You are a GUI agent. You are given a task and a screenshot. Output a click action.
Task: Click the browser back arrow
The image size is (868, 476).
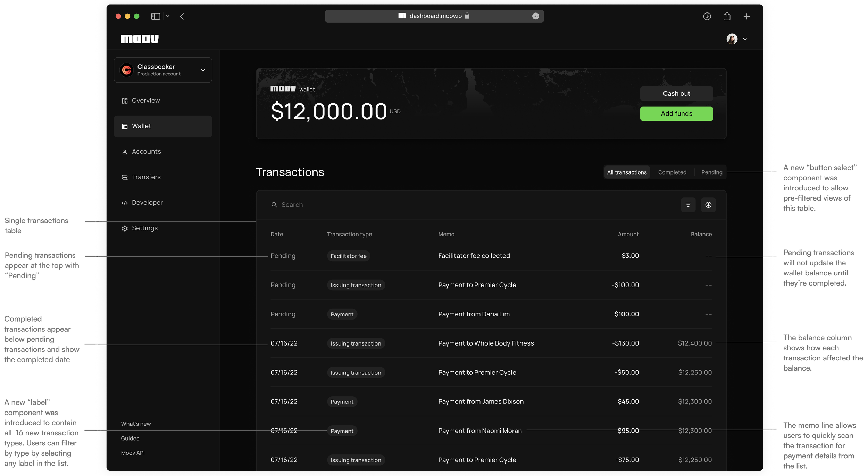pos(182,16)
